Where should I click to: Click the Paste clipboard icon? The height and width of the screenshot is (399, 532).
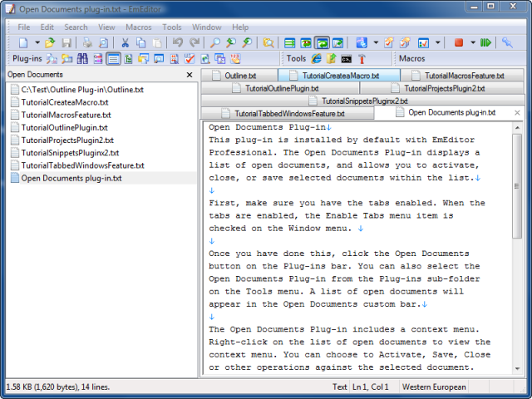coord(157,42)
